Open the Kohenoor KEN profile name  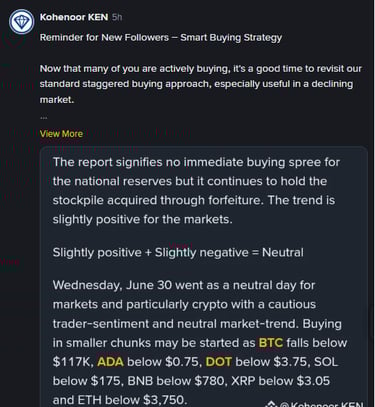point(74,17)
